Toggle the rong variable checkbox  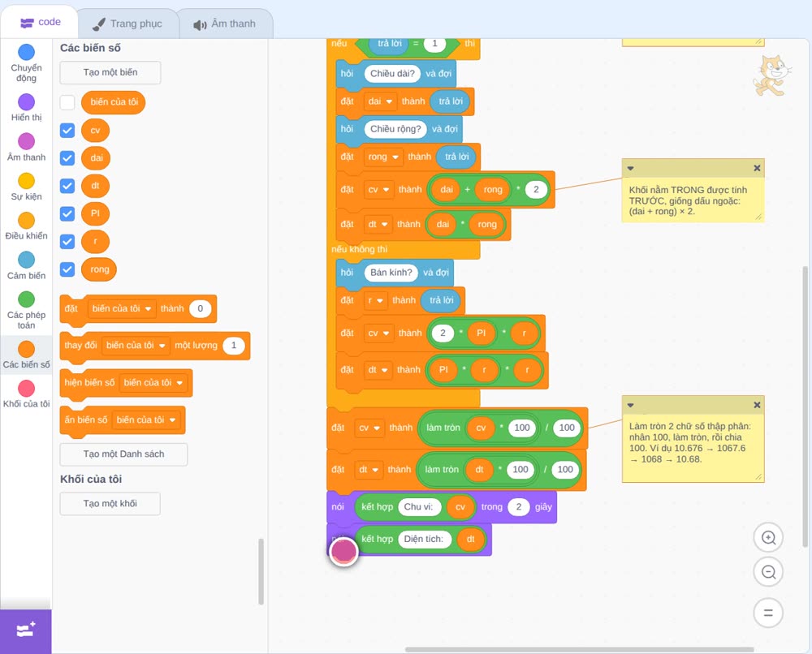click(67, 269)
